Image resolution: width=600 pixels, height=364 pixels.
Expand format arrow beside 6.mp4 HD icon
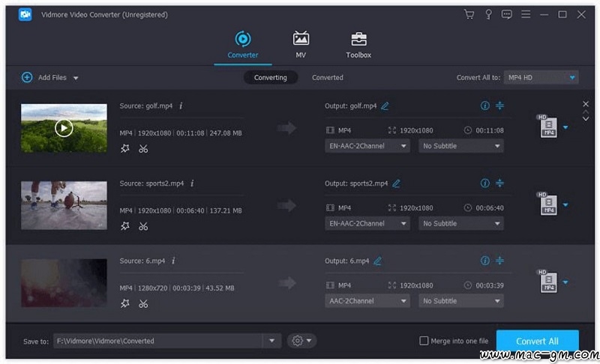coord(565,282)
